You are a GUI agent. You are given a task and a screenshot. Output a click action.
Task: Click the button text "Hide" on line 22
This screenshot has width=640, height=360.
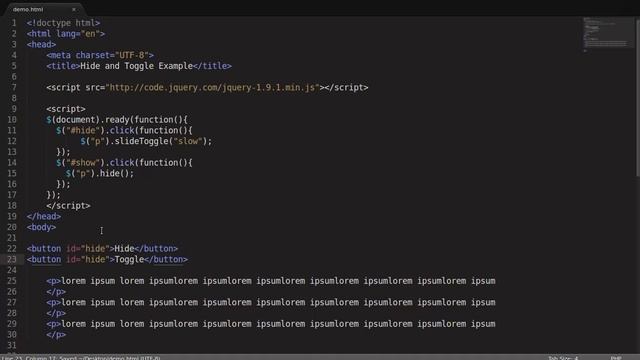124,249
